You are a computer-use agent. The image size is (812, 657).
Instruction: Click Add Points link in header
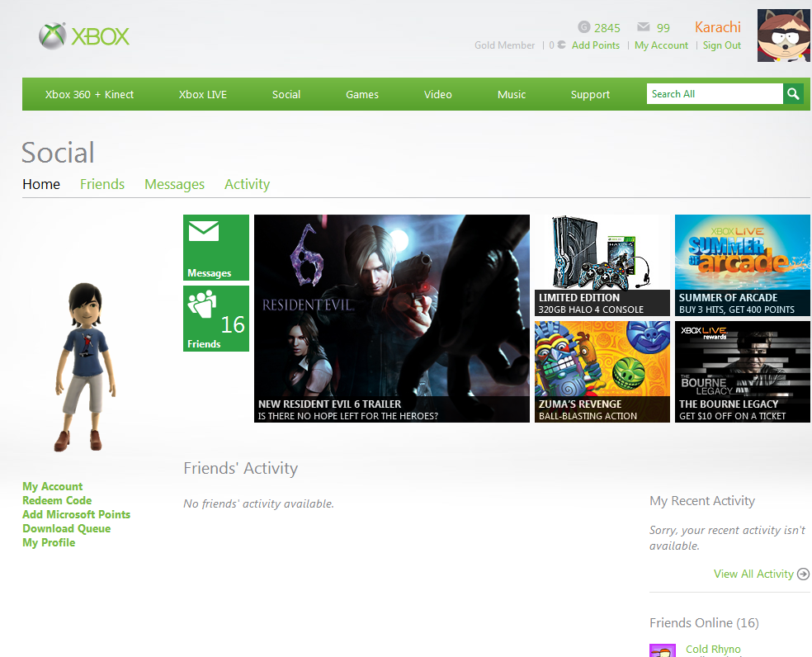pos(596,45)
